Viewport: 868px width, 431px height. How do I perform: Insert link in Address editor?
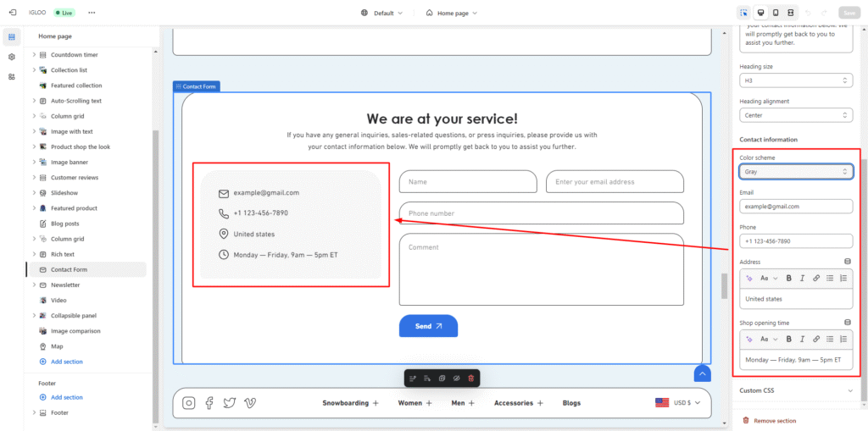(816, 278)
